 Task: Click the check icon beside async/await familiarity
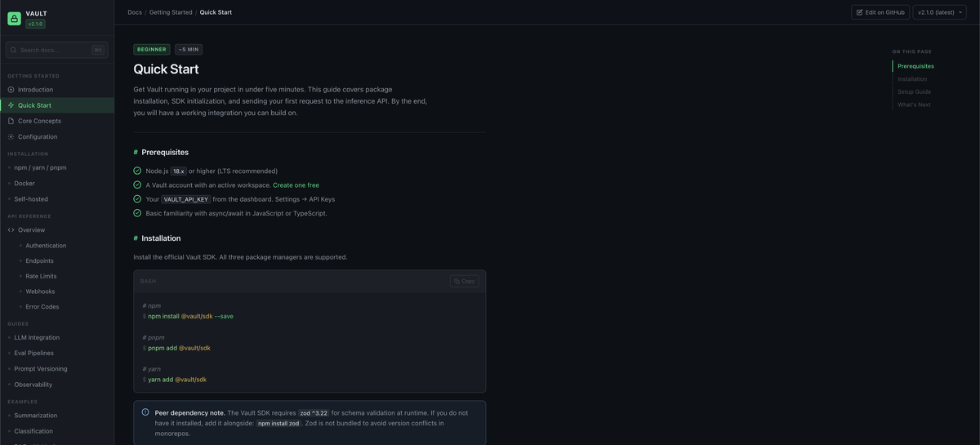coord(137,213)
